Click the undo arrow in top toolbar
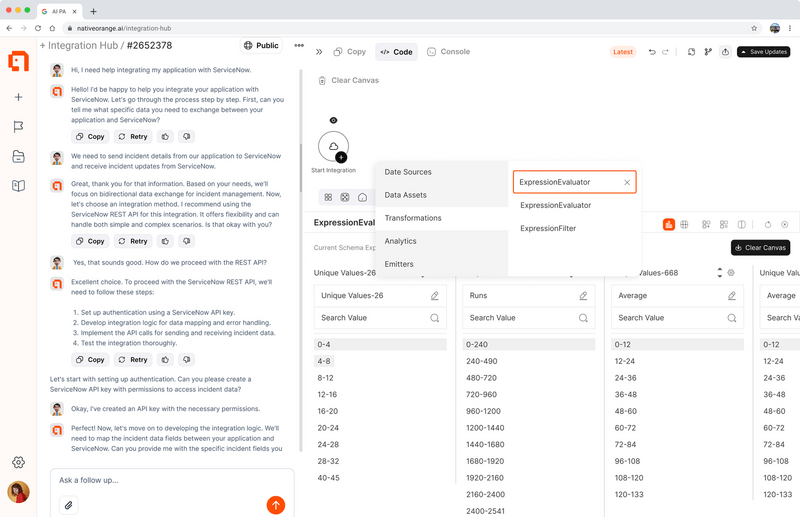Image resolution: width=800 pixels, height=517 pixels. [x=652, y=52]
